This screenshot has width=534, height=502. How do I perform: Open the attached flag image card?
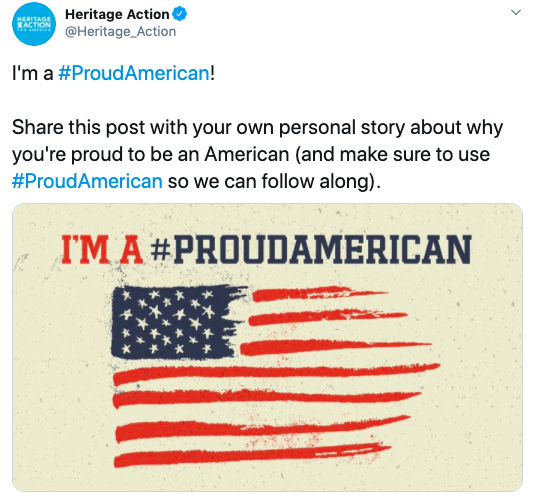point(267,347)
